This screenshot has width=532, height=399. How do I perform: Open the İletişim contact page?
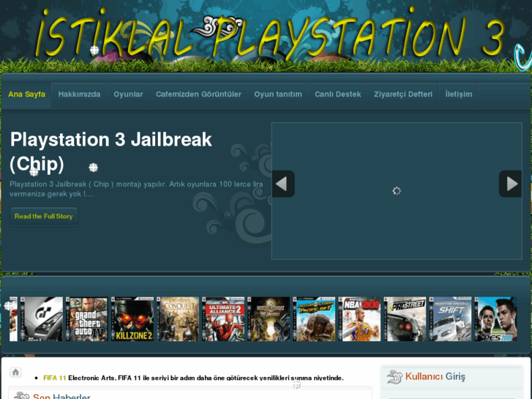[x=458, y=94]
